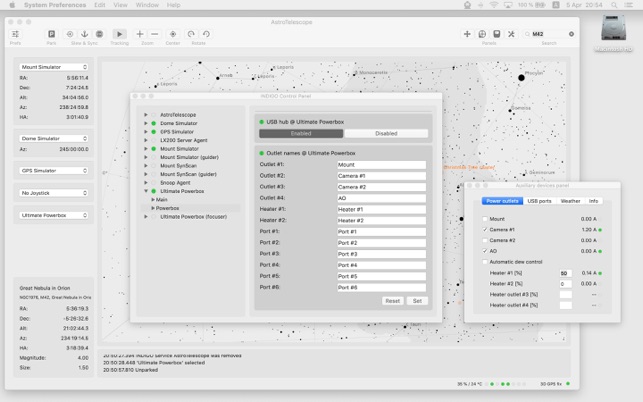Select the Power outlets tab
The image size is (643, 402).
tap(502, 201)
